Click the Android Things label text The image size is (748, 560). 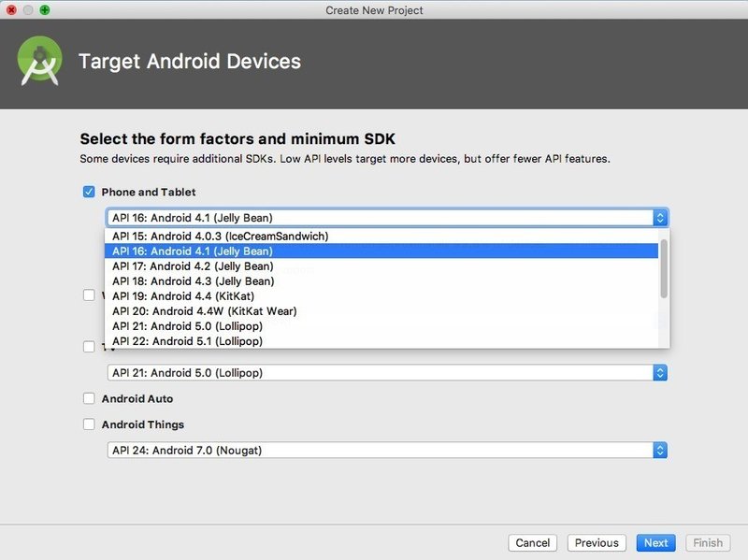143,424
